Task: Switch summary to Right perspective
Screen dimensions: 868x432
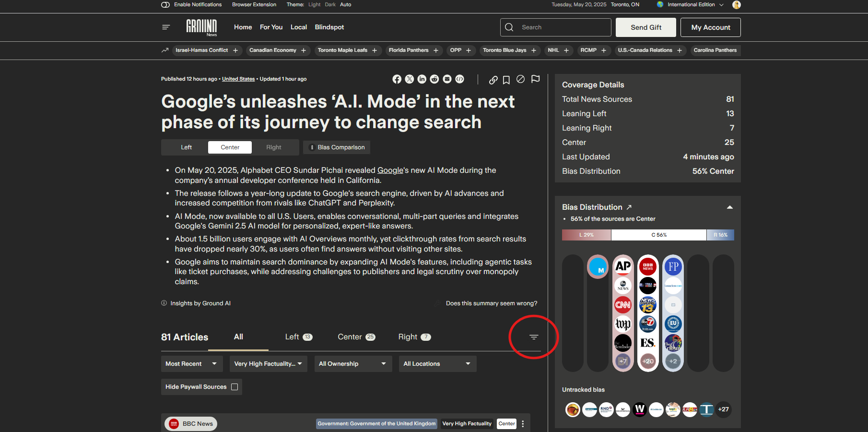Action: coord(274,147)
